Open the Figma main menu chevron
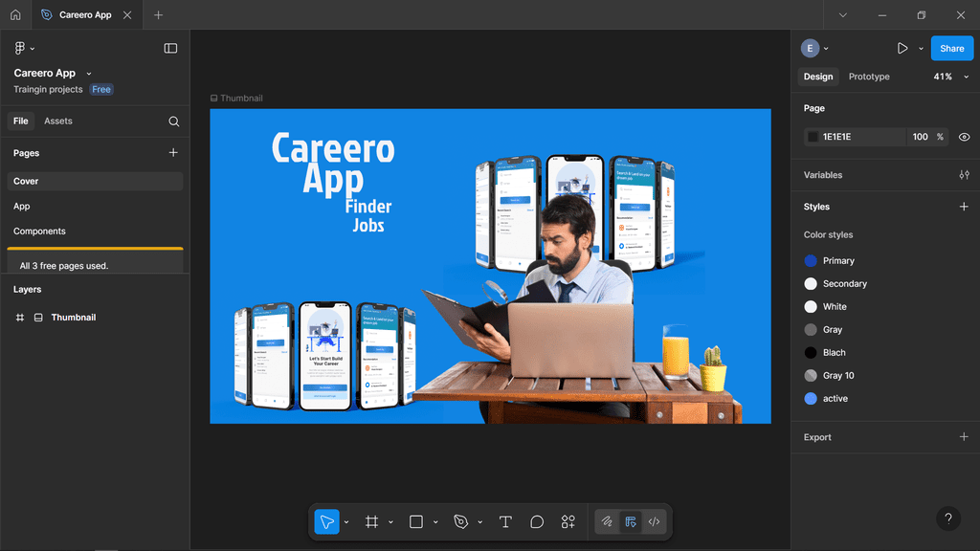The image size is (980, 551). 33,49
